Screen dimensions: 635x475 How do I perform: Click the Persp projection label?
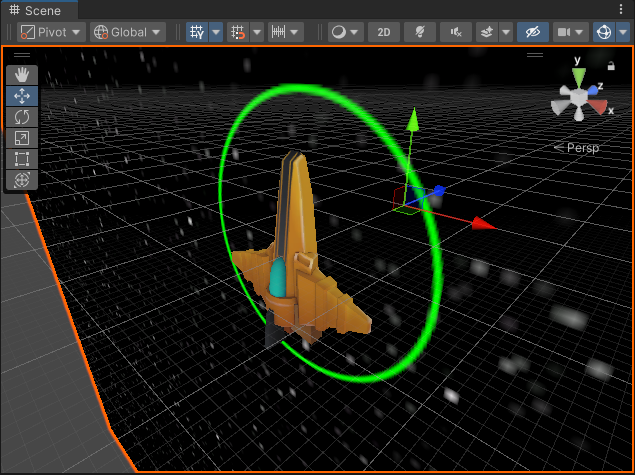pos(580,147)
